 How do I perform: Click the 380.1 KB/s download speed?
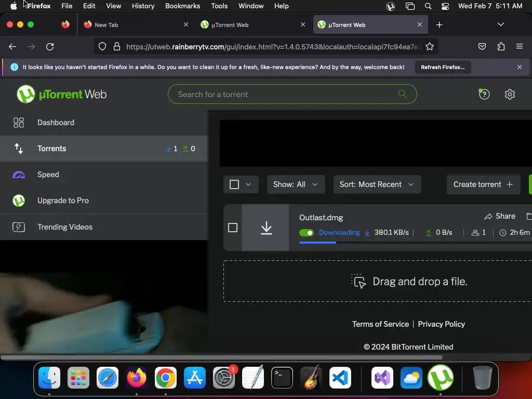click(391, 232)
